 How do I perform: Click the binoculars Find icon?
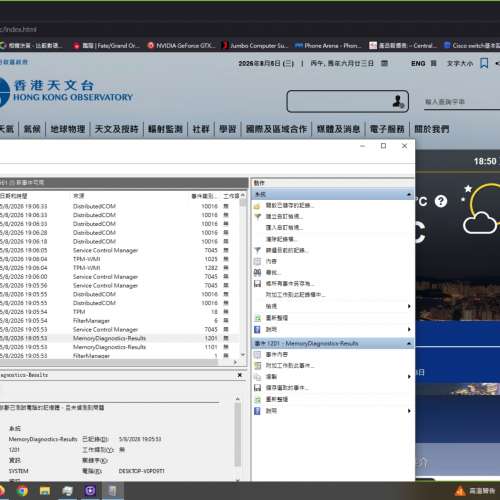coord(257,273)
